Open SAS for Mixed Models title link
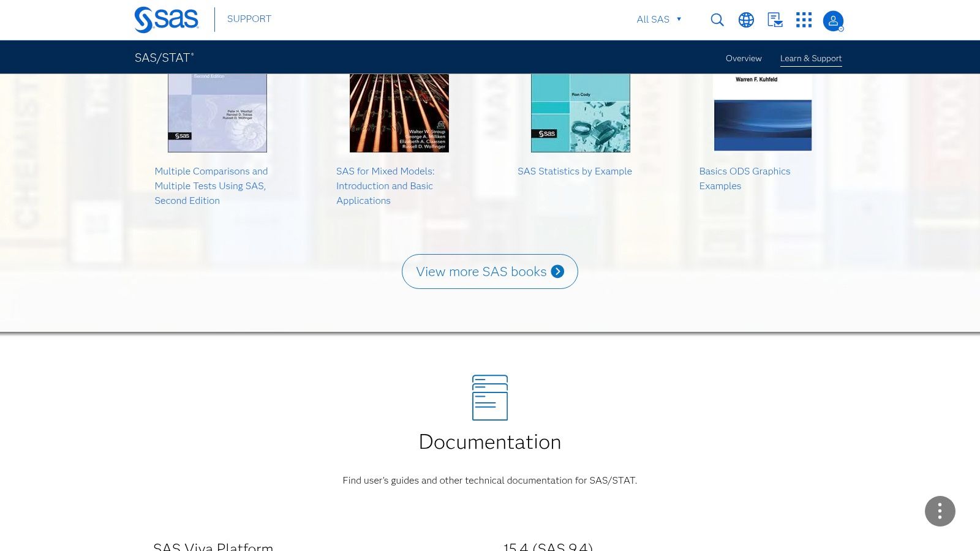Viewport: 980px width, 551px height. coord(385,186)
